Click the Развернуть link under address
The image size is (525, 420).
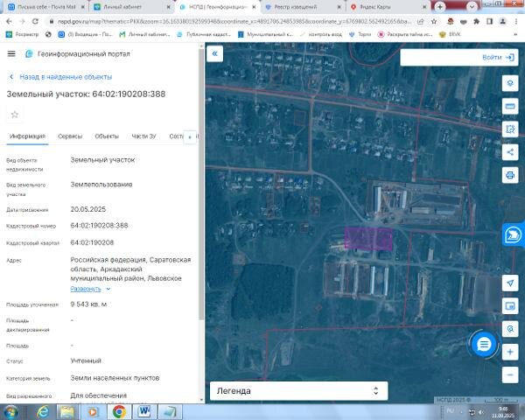(x=86, y=289)
